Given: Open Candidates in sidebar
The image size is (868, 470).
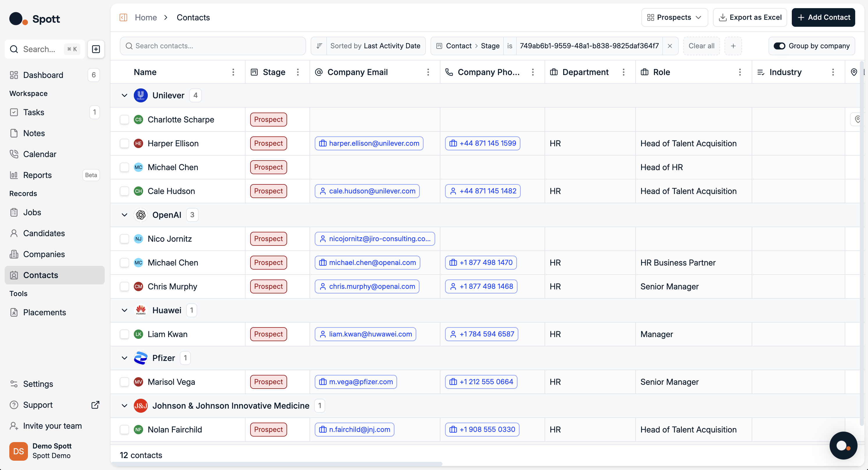Looking at the screenshot, I should (55, 233).
